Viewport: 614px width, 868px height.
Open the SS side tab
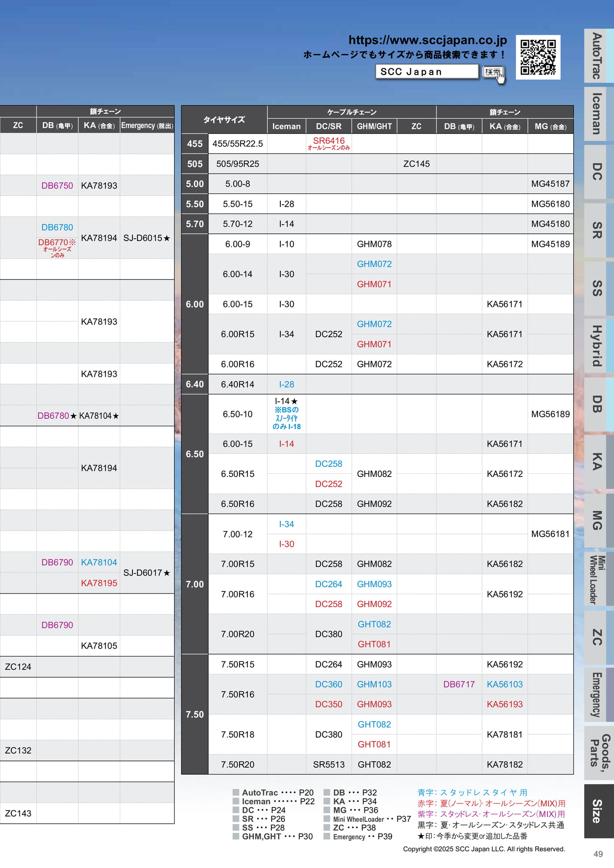tap(598, 288)
